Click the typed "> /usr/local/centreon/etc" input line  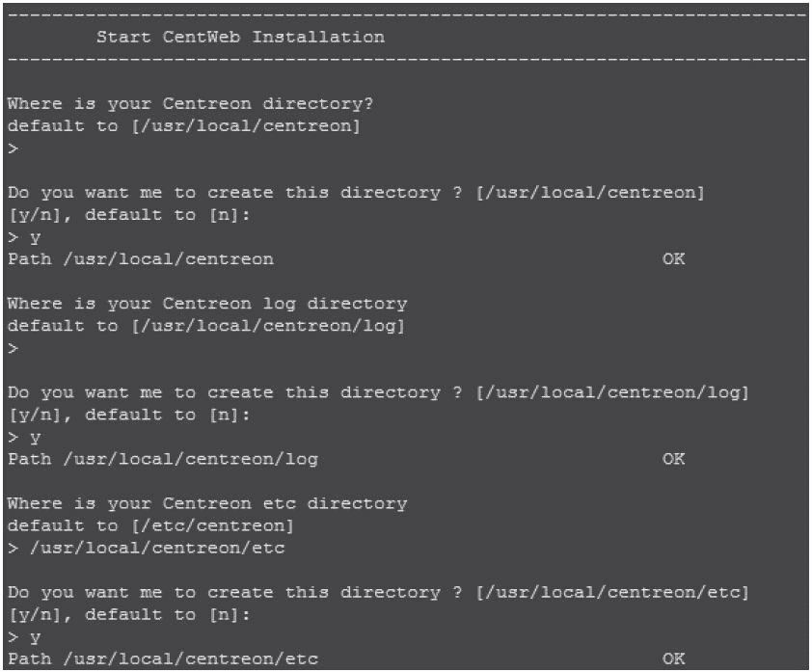tap(146, 548)
